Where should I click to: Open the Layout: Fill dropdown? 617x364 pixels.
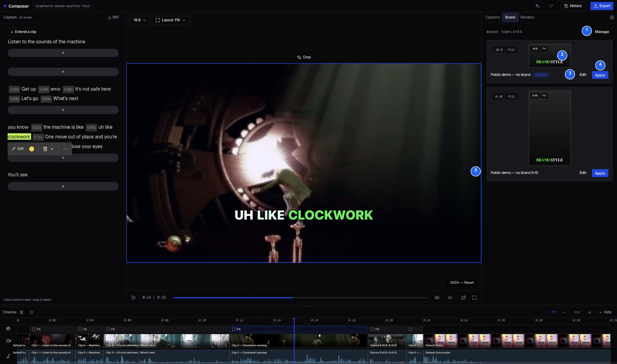[x=170, y=20]
